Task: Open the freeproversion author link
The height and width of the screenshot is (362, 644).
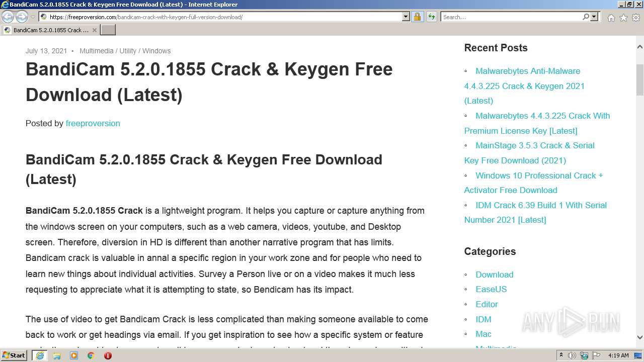Action: pyautogui.click(x=93, y=123)
